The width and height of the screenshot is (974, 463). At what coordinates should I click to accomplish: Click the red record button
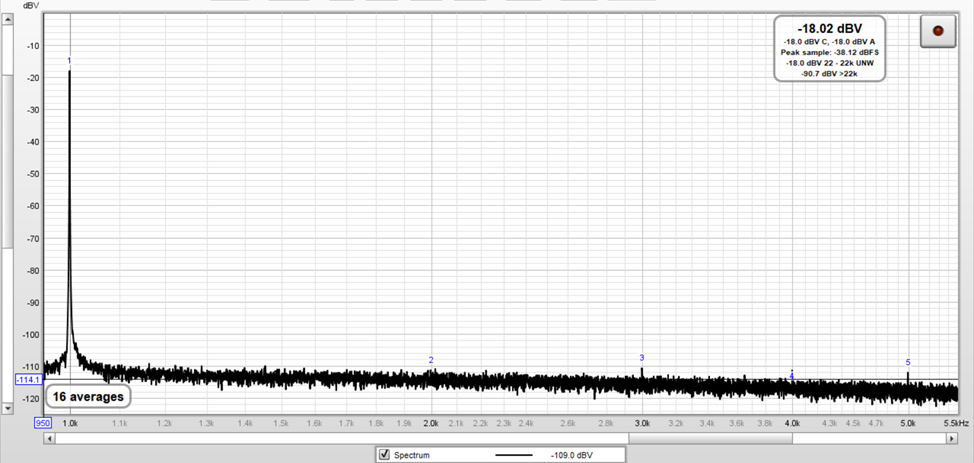point(937,31)
